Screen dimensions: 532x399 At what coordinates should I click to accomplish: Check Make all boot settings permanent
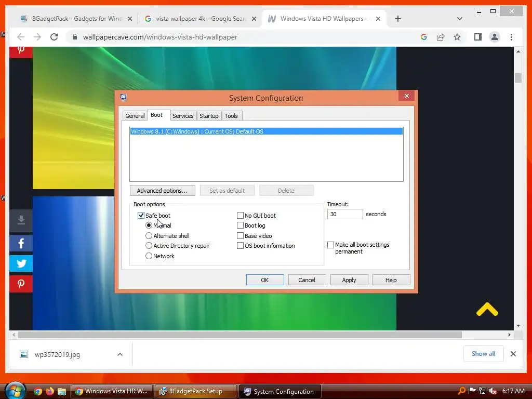(x=330, y=245)
